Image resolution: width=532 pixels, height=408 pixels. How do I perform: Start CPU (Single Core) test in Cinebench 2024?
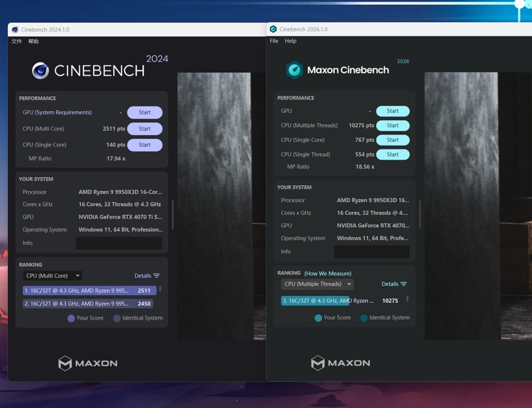(x=145, y=144)
